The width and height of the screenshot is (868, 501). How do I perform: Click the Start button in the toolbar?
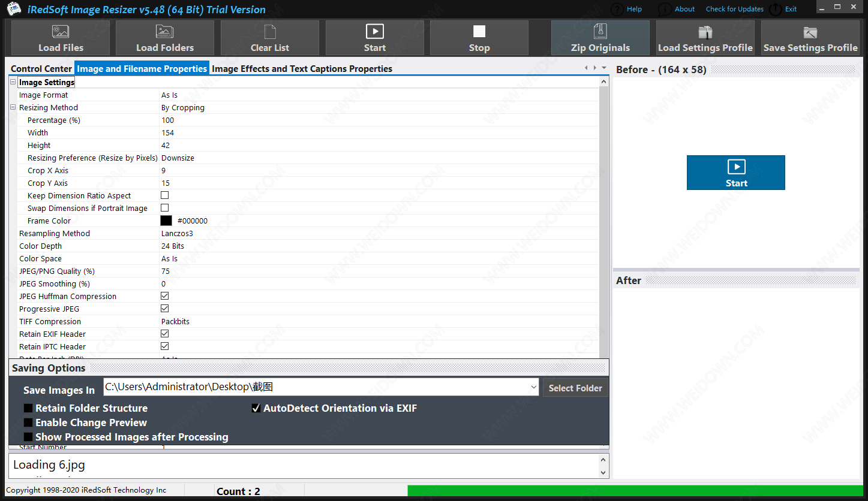point(375,38)
